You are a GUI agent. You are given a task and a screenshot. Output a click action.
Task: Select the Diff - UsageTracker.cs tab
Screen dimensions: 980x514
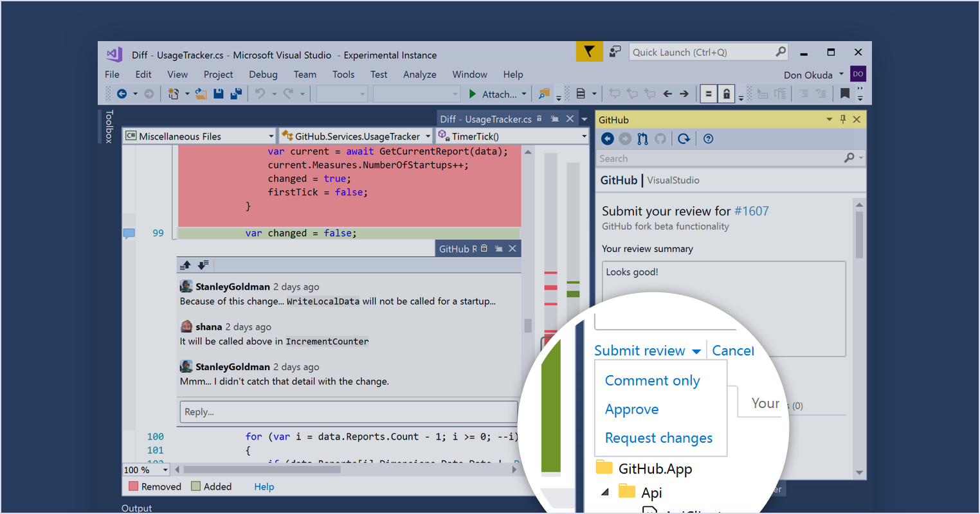click(x=485, y=119)
